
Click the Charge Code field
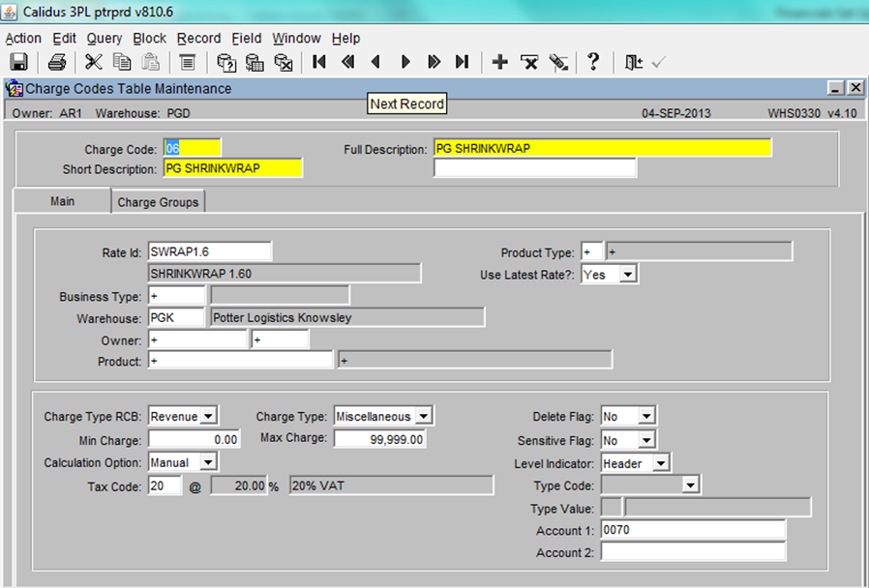193,148
